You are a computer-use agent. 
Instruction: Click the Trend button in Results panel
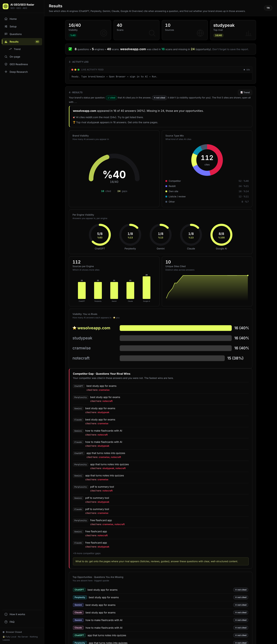[x=245, y=92]
